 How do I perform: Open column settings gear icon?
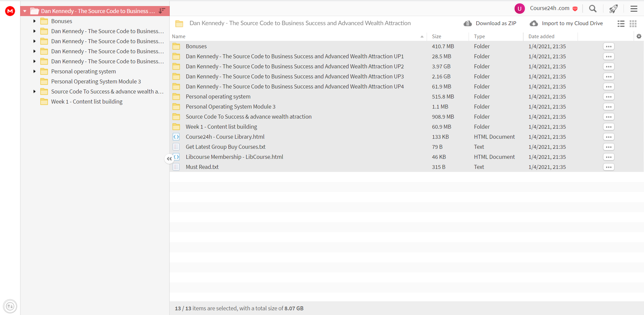[639, 36]
